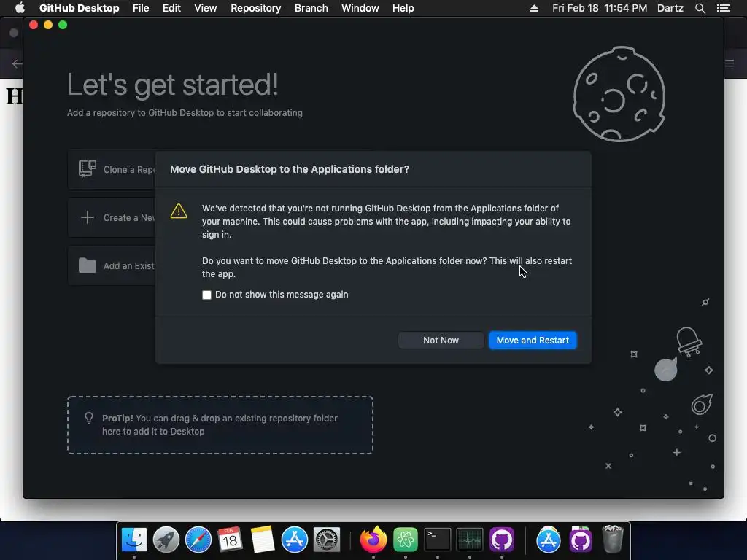Open Terminal from the Dock
Image resolution: width=747 pixels, height=560 pixels.
coord(438,540)
